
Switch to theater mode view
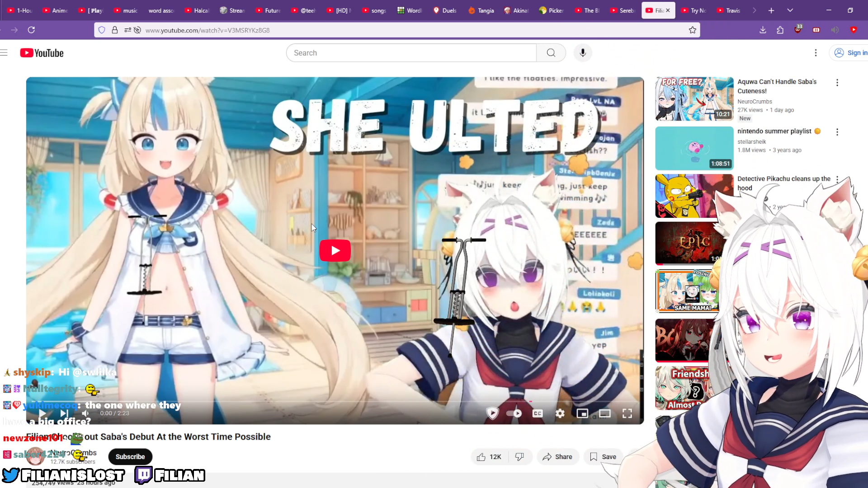tap(604, 413)
